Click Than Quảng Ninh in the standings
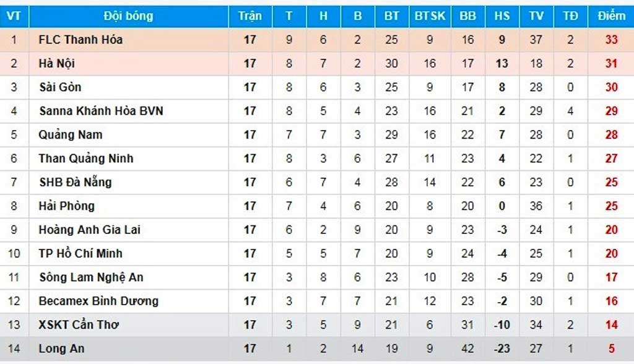The width and height of the screenshot is (634, 364). [x=86, y=158]
